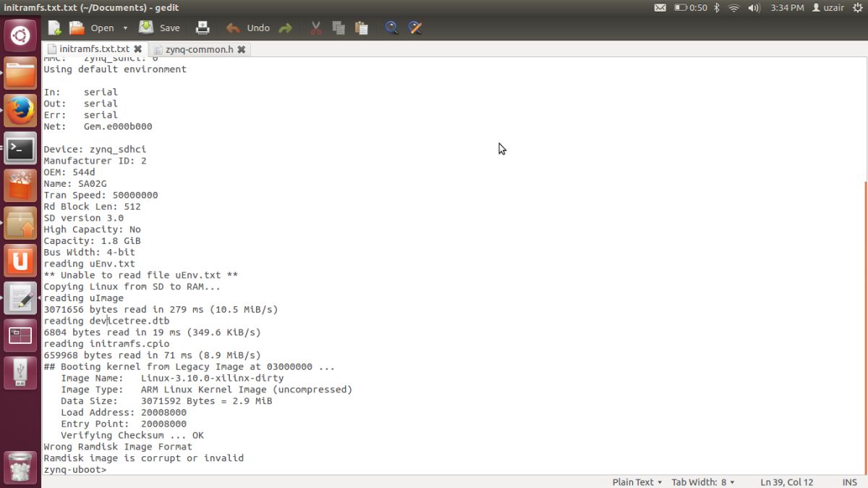Screen dimensions: 868x488
Task: Open the Ubuntu Dash home launcher
Action: (20, 35)
